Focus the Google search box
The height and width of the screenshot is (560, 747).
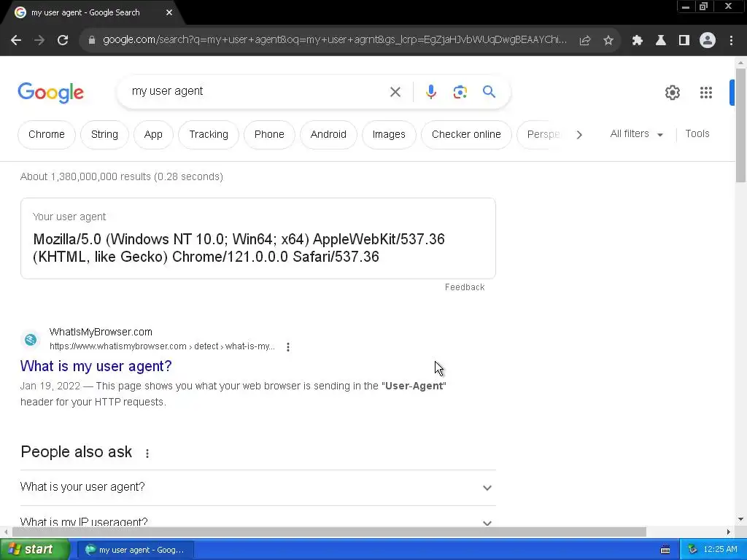pyautogui.click(x=258, y=91)
